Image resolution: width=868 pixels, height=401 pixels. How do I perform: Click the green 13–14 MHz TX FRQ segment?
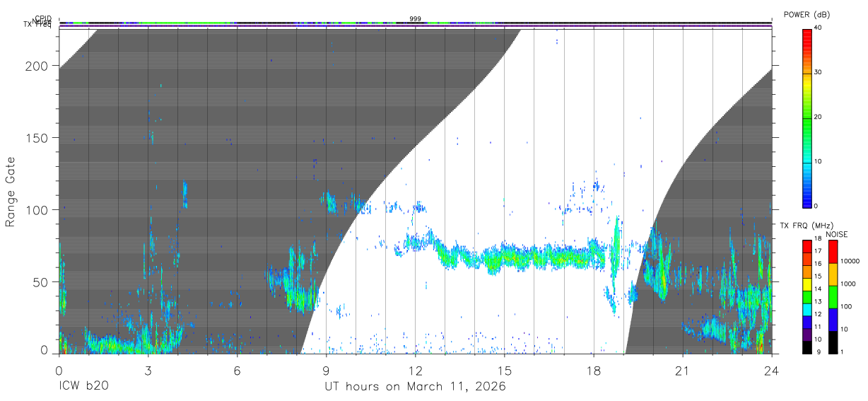[807, 297]
